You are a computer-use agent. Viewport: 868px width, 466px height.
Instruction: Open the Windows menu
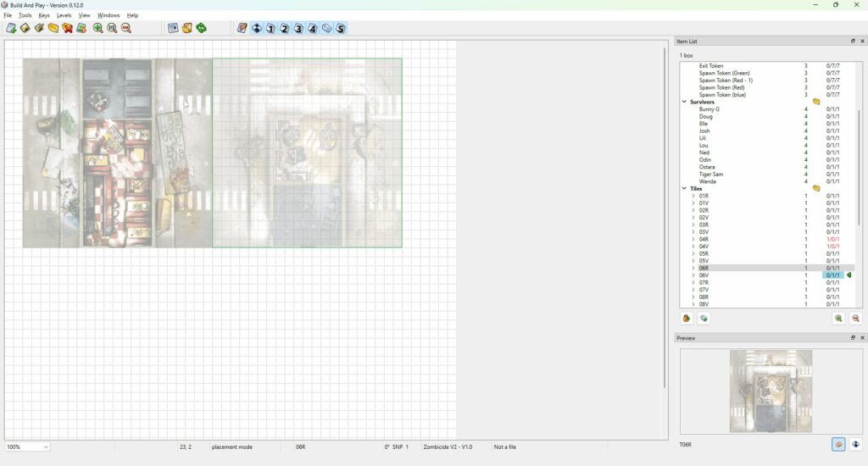coord(108,15)
